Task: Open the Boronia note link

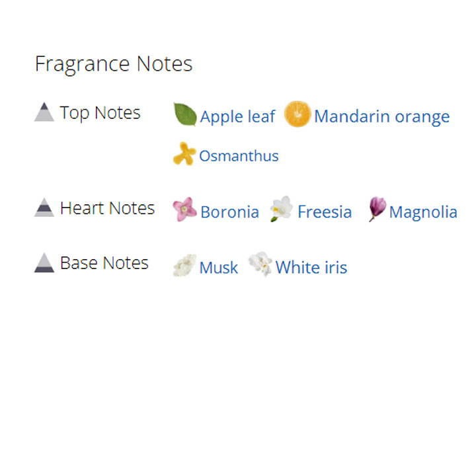Action: pos(229,212)
